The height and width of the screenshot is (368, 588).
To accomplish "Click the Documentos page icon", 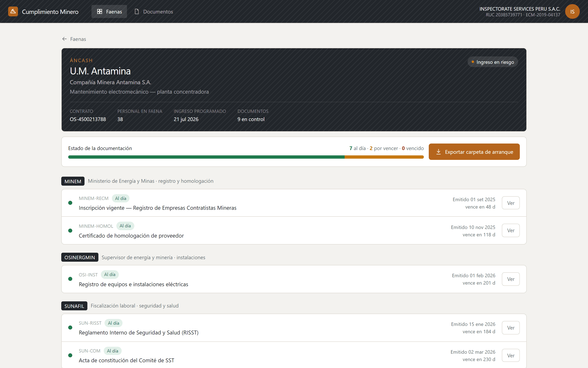I will tap(137, 11).
